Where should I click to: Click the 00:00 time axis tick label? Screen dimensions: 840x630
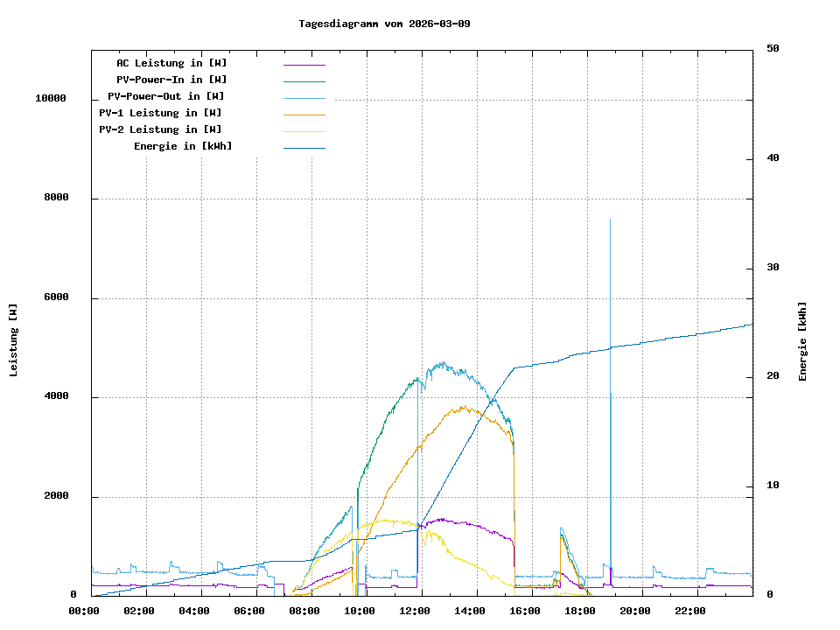coord(85,611)
